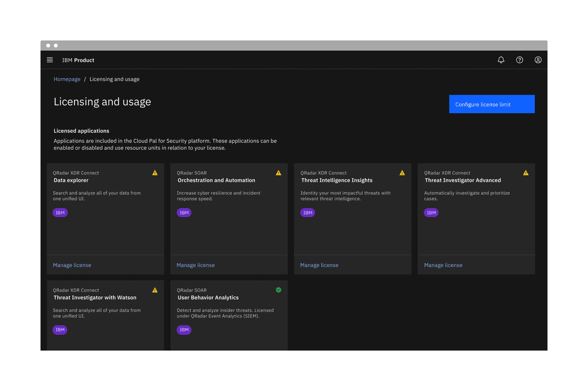The width and height of the screenshot is (588, 391).
Task: Manage license for Data explorer
Action: tap(72, 265)
